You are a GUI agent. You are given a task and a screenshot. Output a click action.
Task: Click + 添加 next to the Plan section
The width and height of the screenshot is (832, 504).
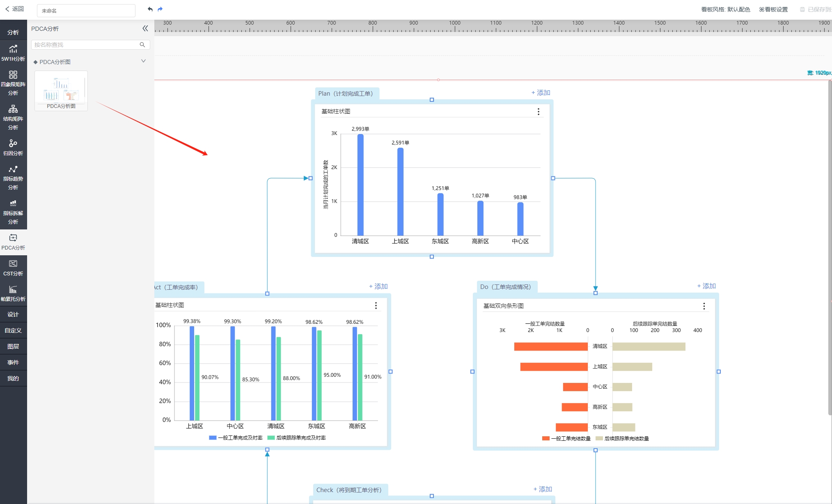[x=541, y=93]
